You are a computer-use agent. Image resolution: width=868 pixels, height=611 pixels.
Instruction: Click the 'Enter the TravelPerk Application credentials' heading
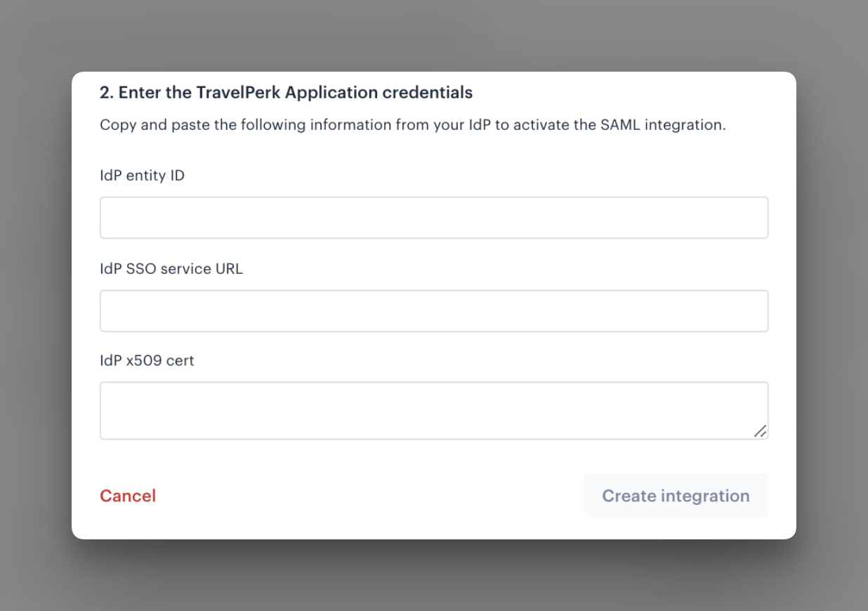[286, 93]
